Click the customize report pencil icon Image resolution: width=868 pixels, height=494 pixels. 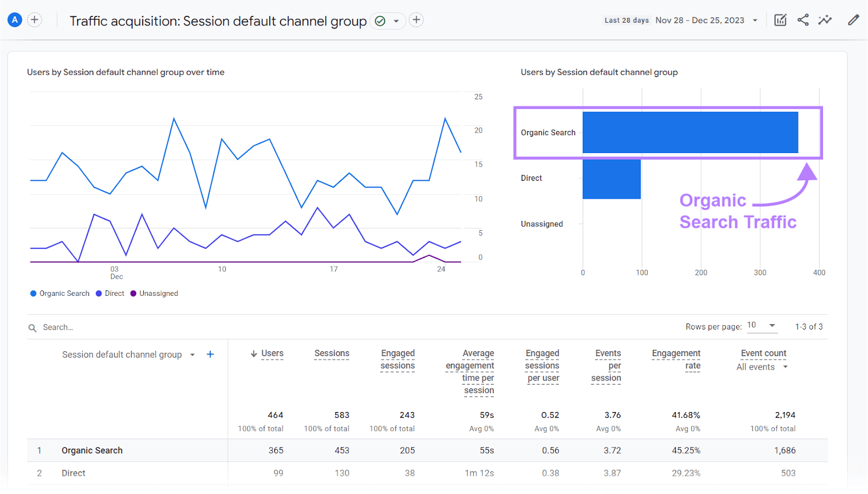point(853,20)
